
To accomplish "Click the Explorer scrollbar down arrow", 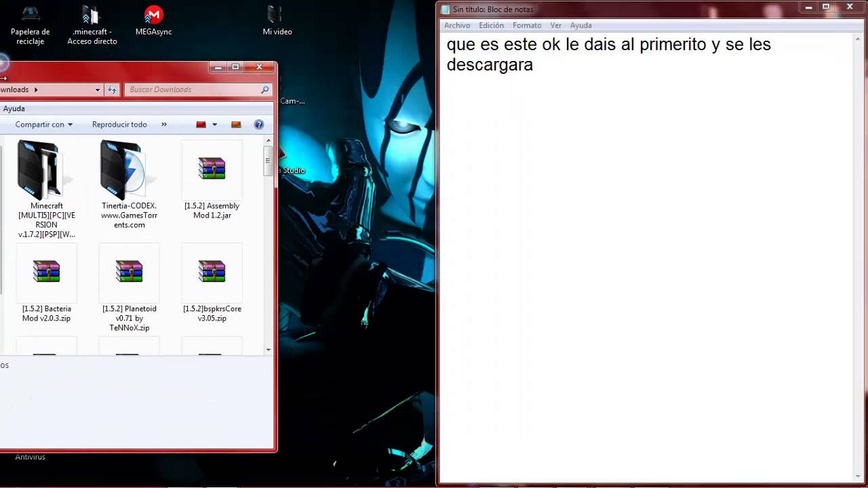I will pos(269,349).
